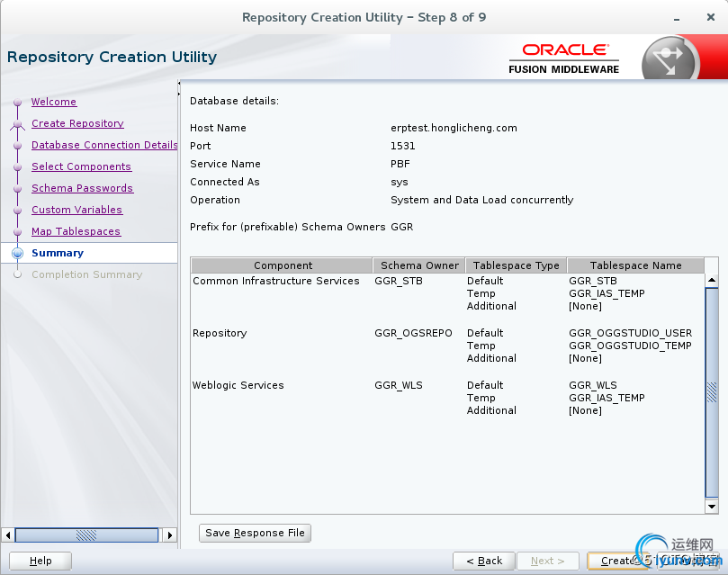Click Save Response File button
The width and height of the screenshot is (728, 575).
pyautogui.click(x=255, y=533)
